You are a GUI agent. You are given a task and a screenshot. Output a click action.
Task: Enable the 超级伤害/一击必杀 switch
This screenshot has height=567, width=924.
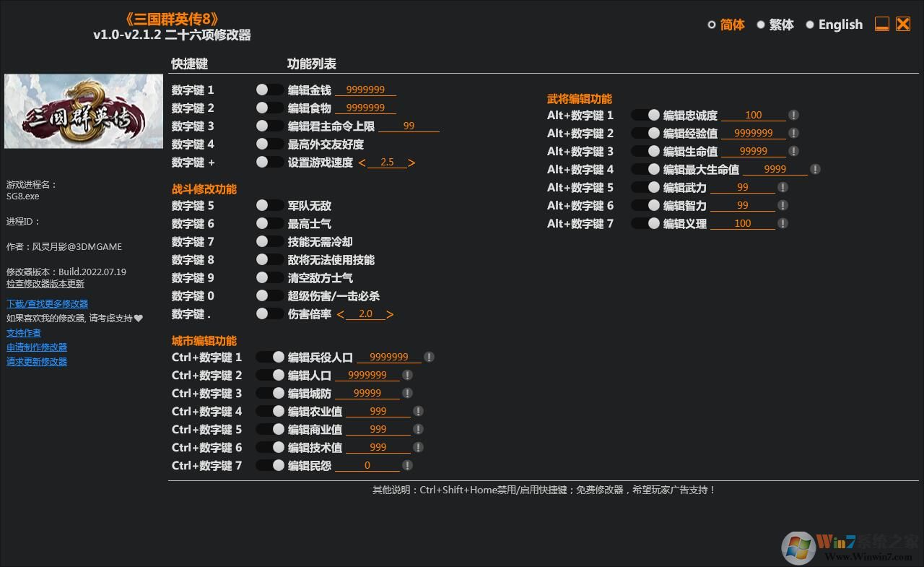(x=270, y=295)
